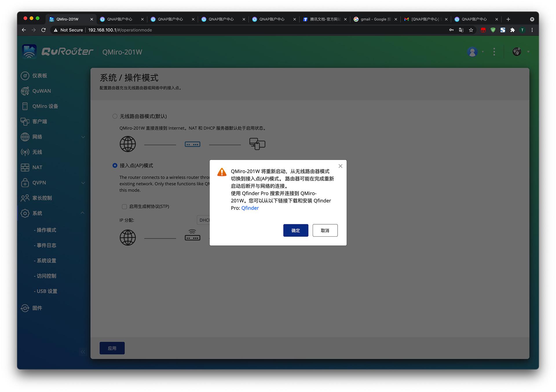Open the Qfinder download link

coord(250,208)
